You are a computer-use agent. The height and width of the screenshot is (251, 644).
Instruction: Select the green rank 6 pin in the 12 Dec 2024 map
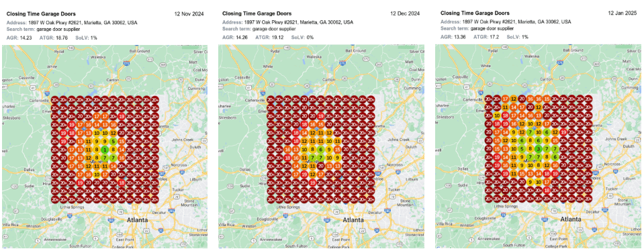(x=321, y=150)
